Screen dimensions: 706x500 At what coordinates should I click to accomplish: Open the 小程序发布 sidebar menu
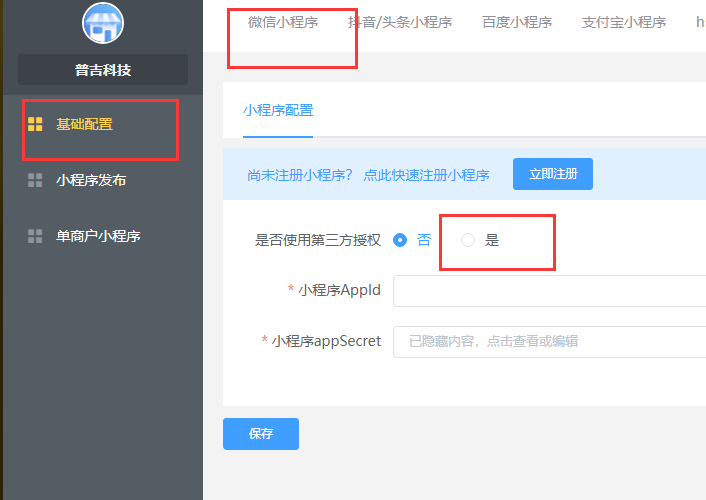click(91, 180)
